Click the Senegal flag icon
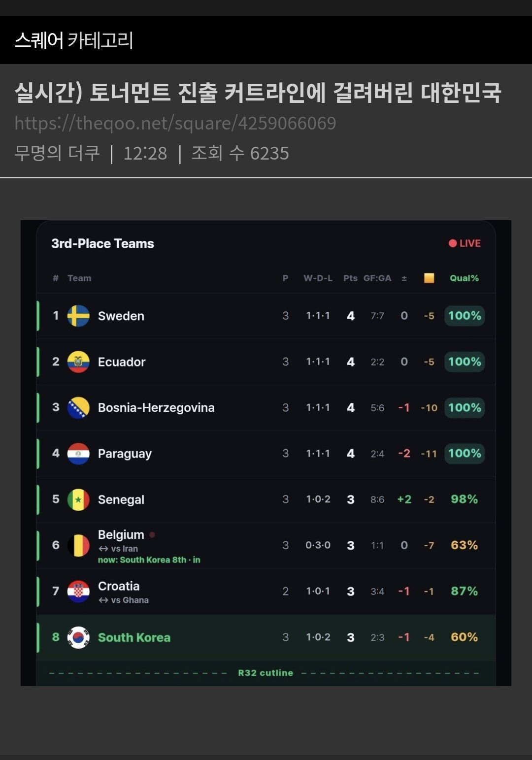The width and height of the screenshot is (532, 760). (78, 499)
